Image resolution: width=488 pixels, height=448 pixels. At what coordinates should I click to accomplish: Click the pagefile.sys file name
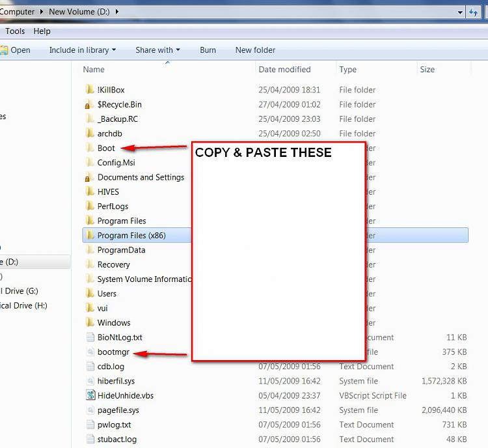118,410
